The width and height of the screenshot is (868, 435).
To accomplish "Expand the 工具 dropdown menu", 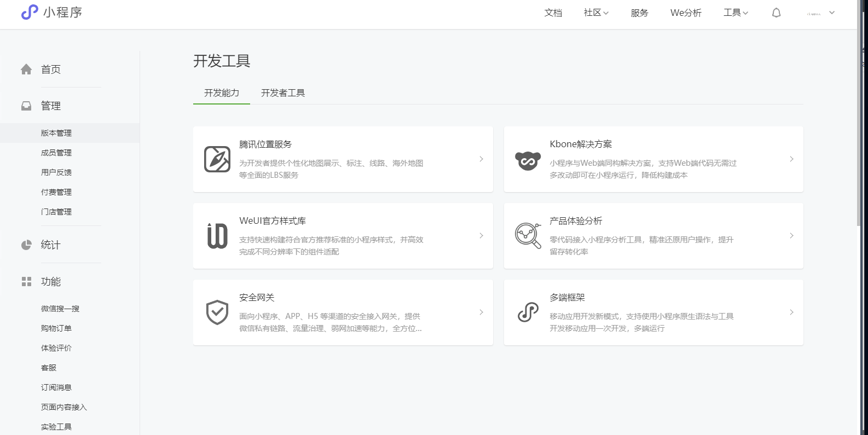I will 736,13.
